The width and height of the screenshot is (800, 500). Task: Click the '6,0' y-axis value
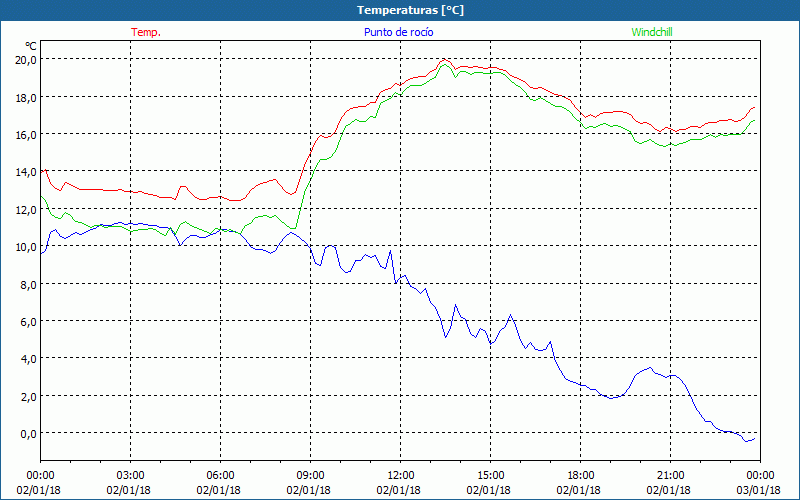pos(29,321)
